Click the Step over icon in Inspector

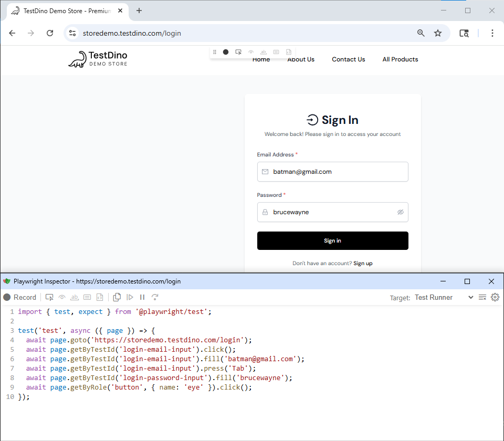(x=155, y=297)
